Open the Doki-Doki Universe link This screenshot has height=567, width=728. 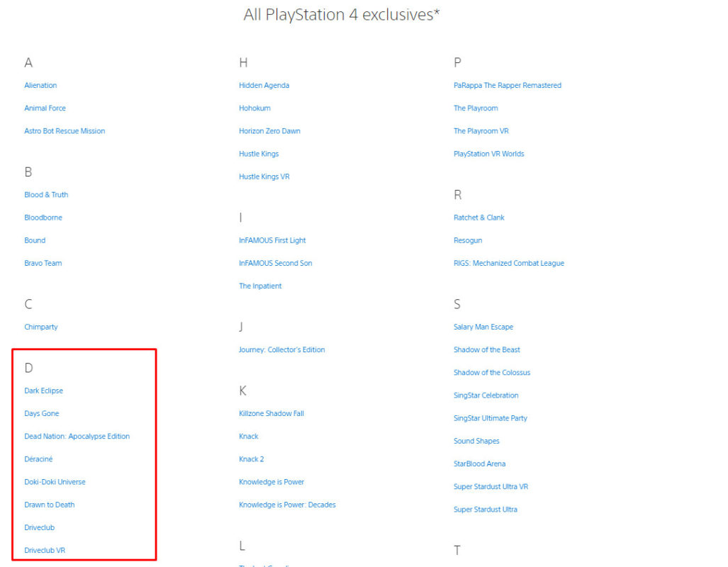point(55,481)
